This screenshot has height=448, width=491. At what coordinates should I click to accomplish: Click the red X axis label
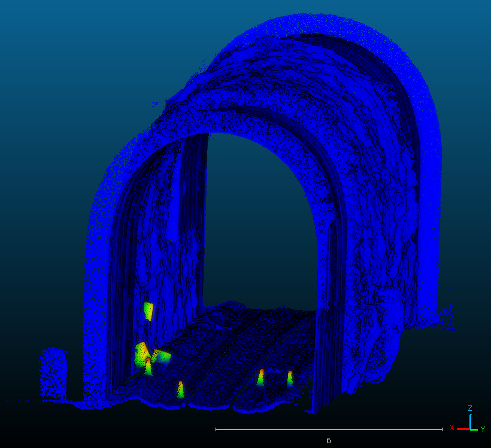coord(451,428)
